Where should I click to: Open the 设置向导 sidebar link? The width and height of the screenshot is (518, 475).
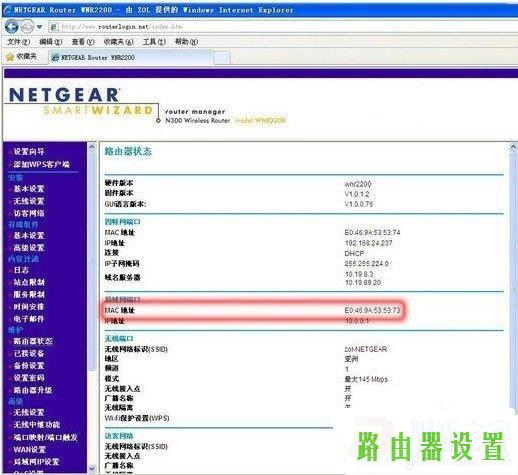tap(29, 152)
